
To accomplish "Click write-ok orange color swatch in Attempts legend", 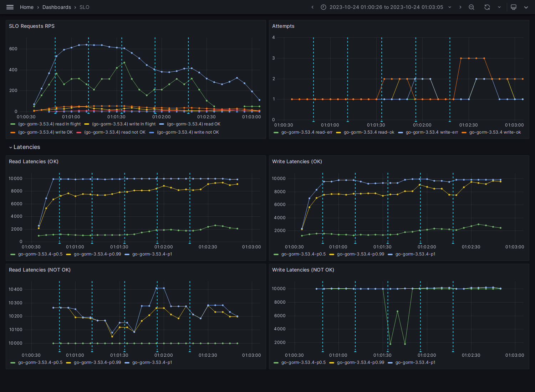I will pos(464,133).
